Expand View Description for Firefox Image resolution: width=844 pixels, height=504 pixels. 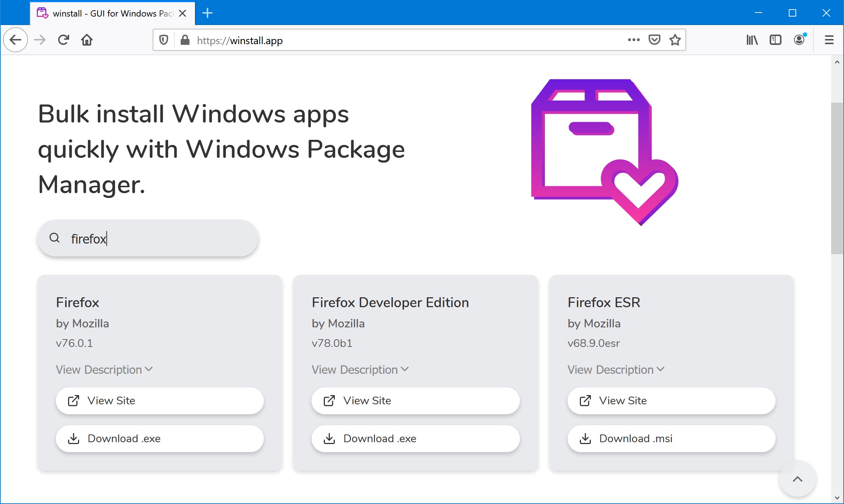click(x=104, y=369)
